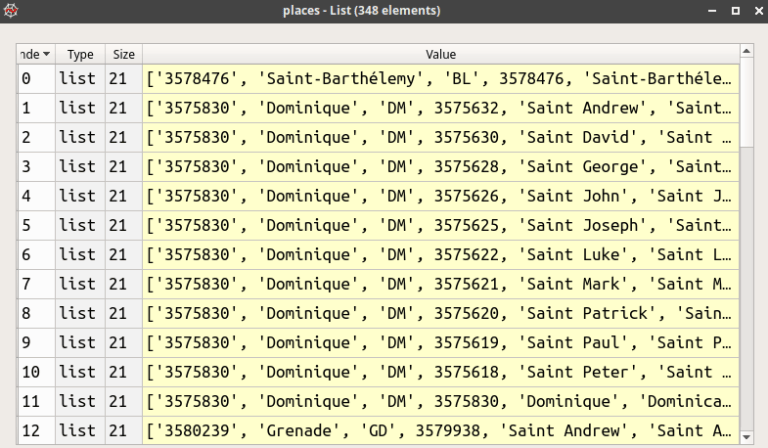Select the Saint Patrick value cell
Viewport: 768px width, 448px height.
click(441, 313)
